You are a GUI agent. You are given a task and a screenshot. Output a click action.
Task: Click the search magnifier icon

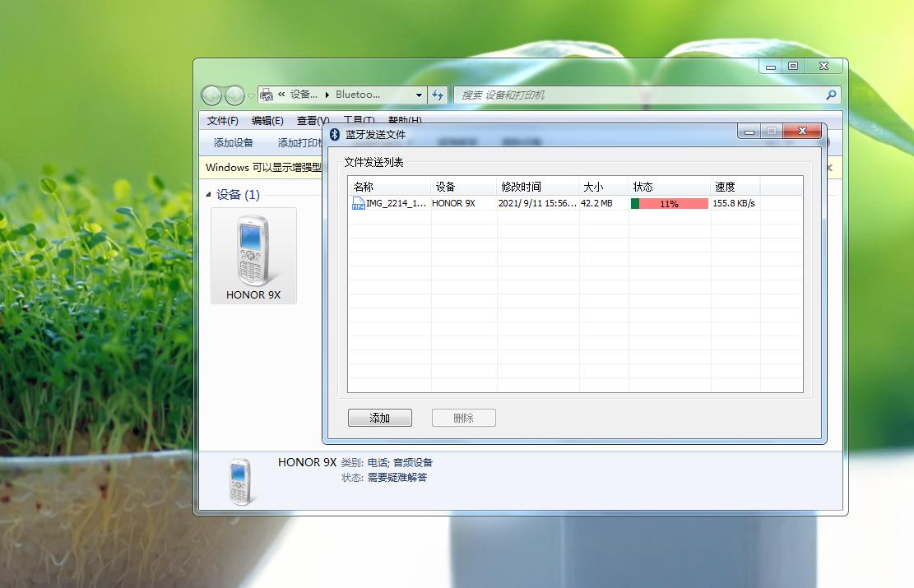pyautogui.click(x=831, y=95)
